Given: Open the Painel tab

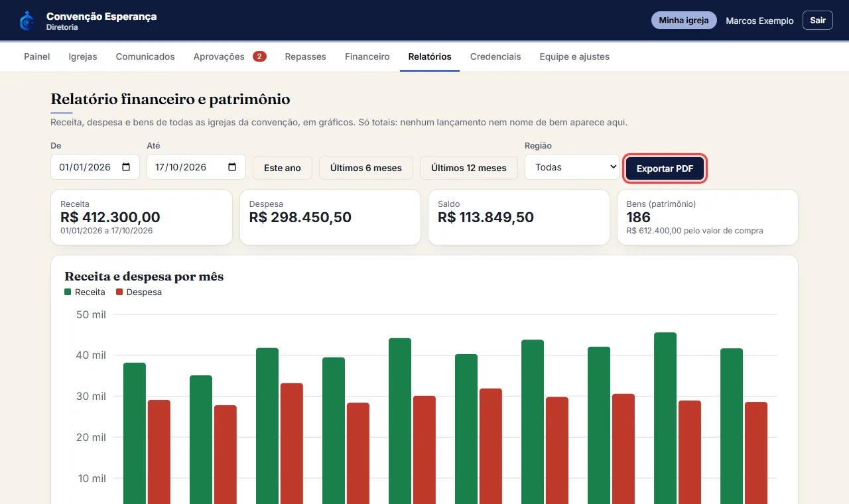Looking at the screenshot, I should (37, 56).
